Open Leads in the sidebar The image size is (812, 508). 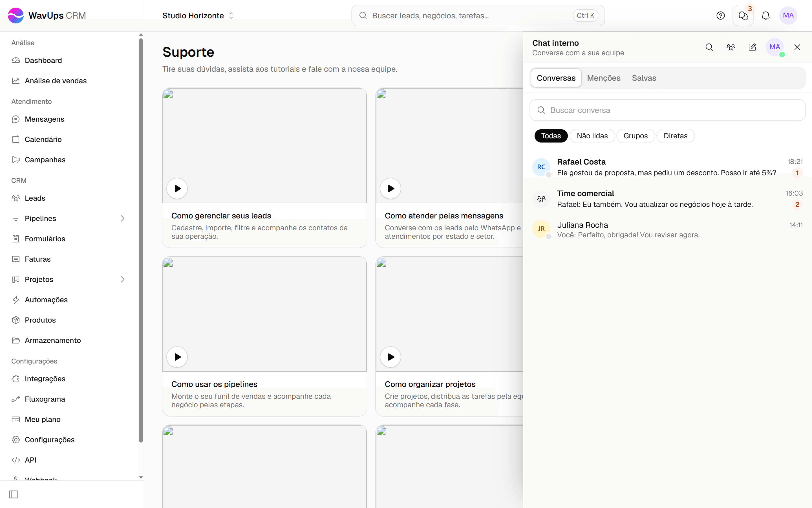(69, 198)
